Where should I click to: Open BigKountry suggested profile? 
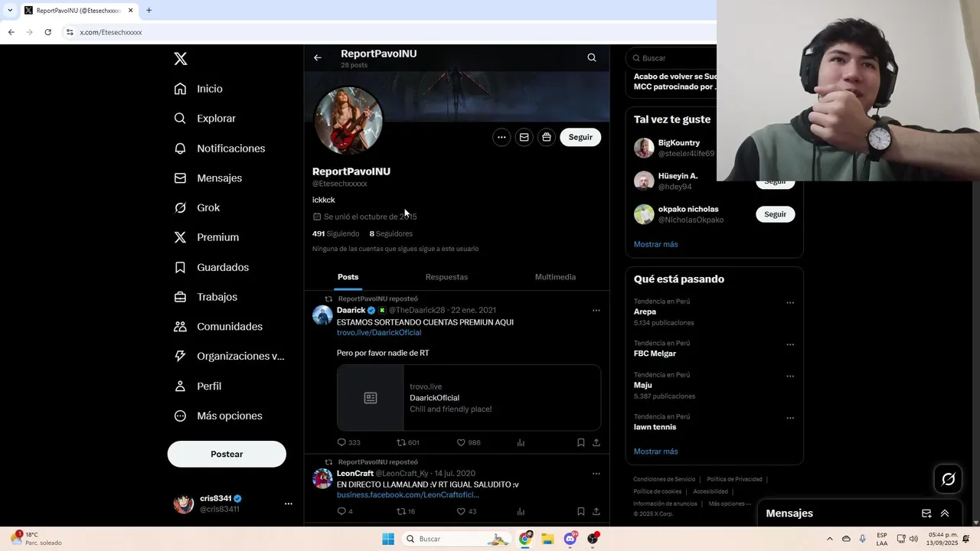click(678, 143)
